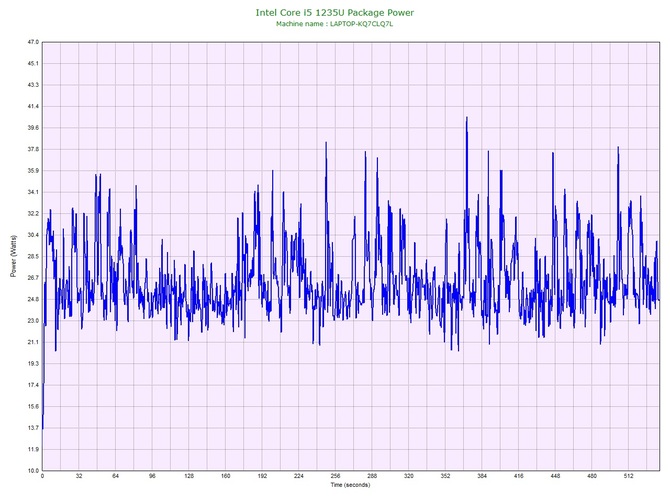670x502 pixels.
Task: Click the 28.5 y-axis tick value
Action: (x=33, y=256)
